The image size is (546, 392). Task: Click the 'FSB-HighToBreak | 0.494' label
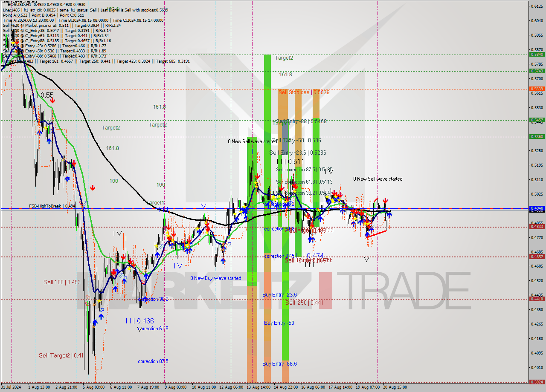click(52, 206)
